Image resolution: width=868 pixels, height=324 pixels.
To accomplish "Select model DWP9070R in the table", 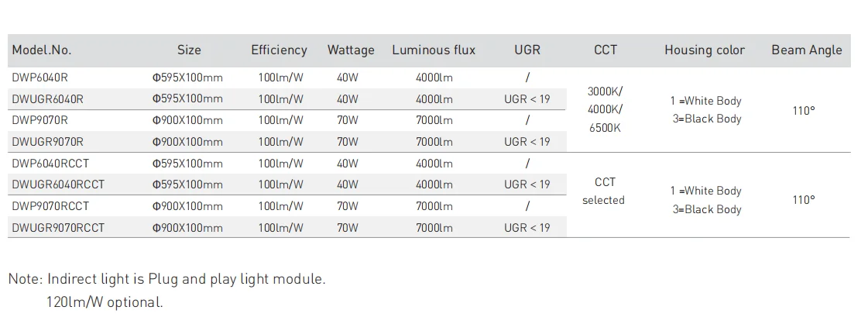I will tap(39, 120).
